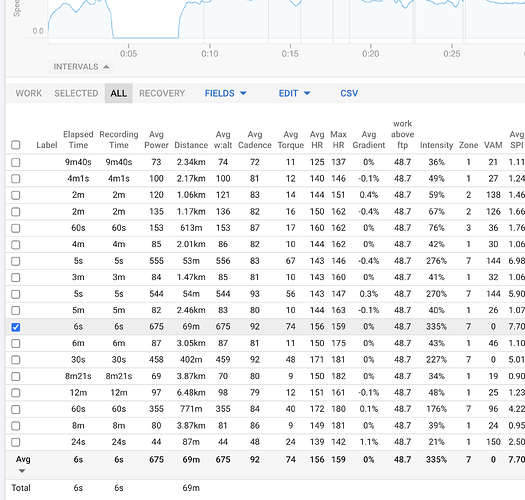Click the work above ftp column header
The width and height of the screenshot is (525, 500).
[402, 134]
